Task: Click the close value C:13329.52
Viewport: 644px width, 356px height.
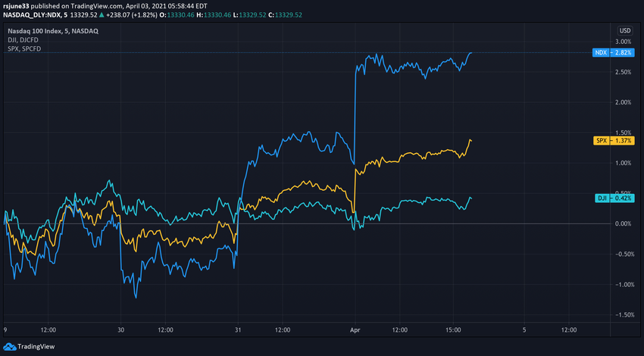Action: click(285, 15)
